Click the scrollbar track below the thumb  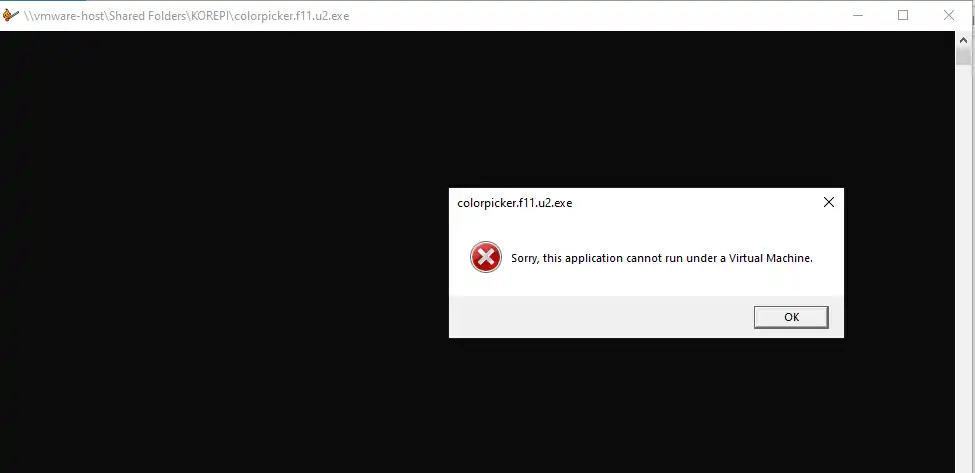tap(964, 267)
